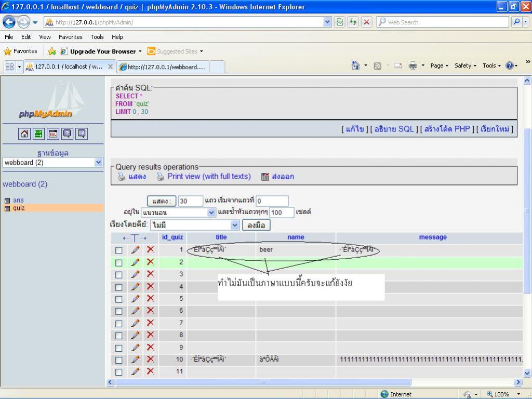Click the Stop loading red X icon

click(366, 22)
